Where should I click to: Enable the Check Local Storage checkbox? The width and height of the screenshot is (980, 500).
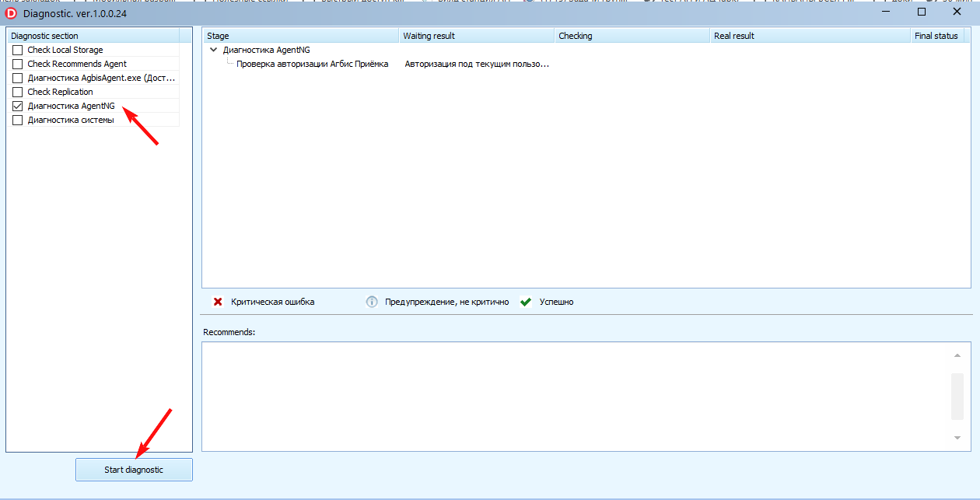18,50
